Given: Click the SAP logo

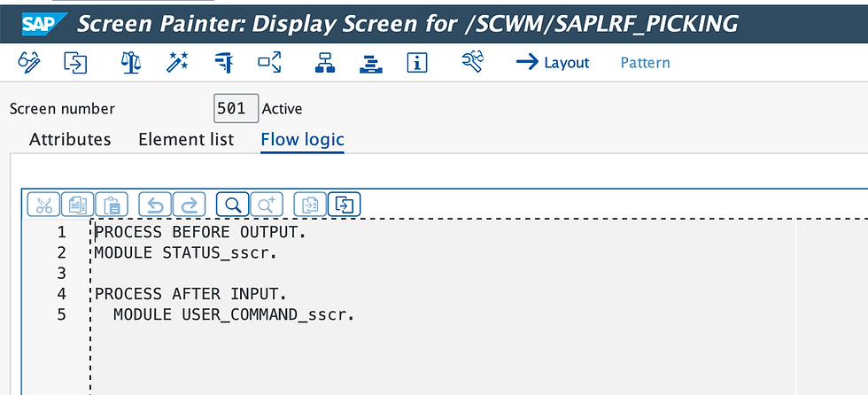Looking at the screenshot, I should point(44,24).
